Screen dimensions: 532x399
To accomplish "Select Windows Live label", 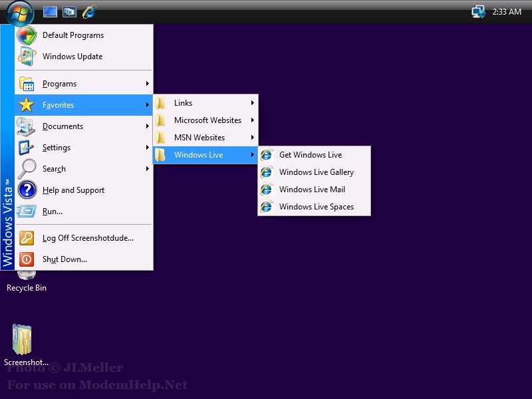I will (x=198, y=155).
